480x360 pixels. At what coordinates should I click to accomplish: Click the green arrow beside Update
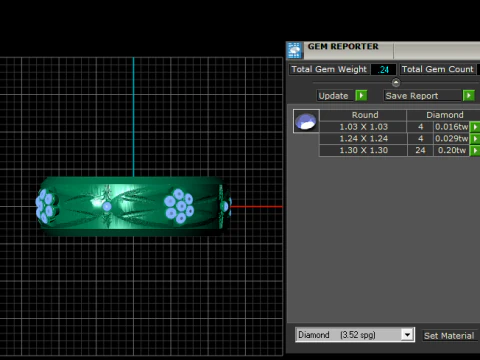point(361,96)
